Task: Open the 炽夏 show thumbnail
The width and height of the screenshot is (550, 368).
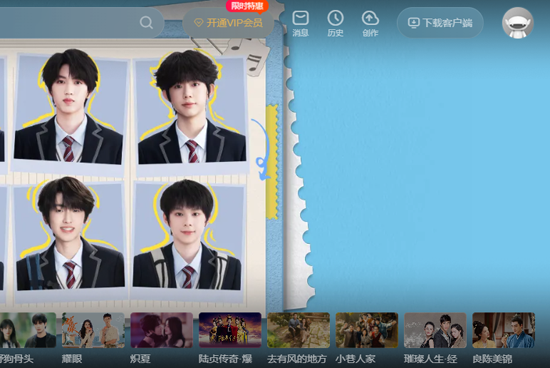Action: [x=162, y=330]
